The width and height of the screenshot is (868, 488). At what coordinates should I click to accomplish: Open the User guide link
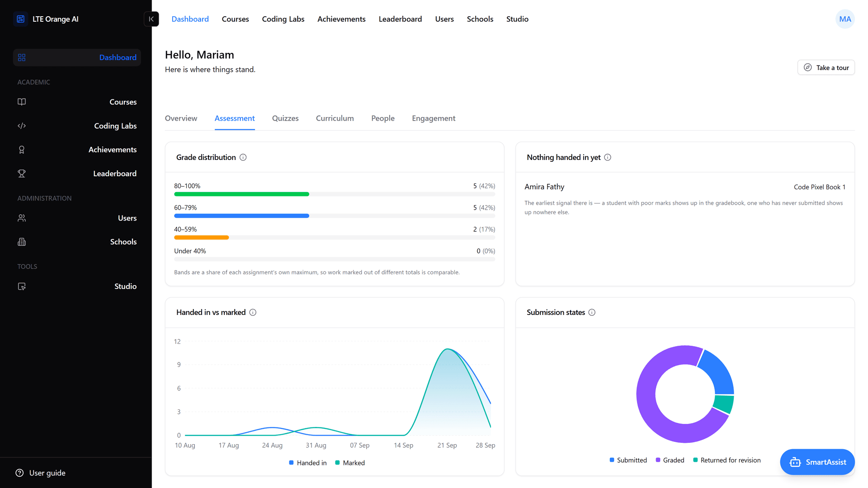pyautogui.click(x=41, y=473)
